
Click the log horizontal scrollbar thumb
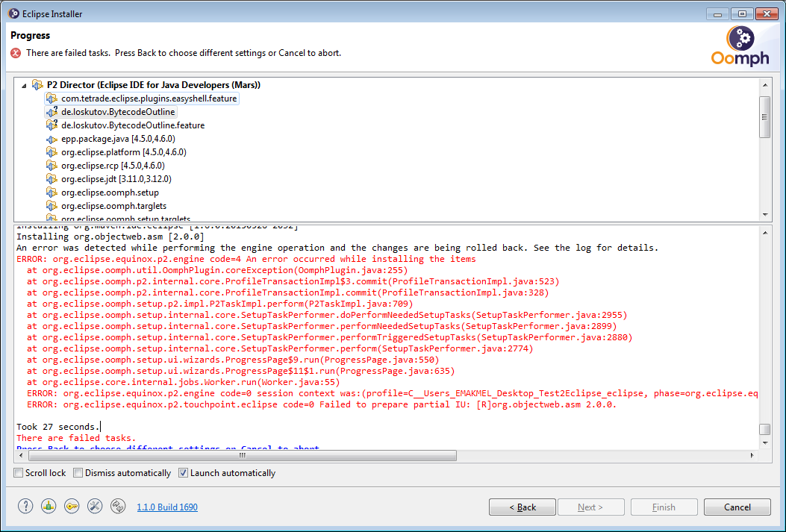tap(243, 454)
